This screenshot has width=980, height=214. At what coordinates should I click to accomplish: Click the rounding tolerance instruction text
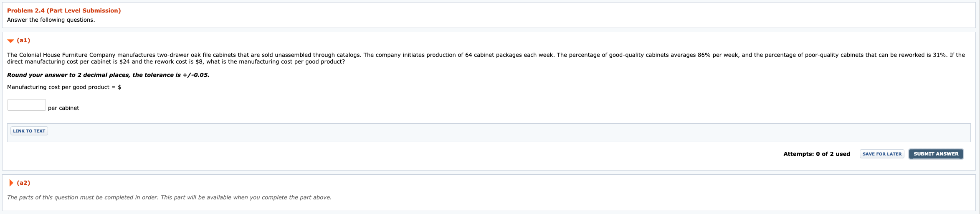tap(108, 75)
